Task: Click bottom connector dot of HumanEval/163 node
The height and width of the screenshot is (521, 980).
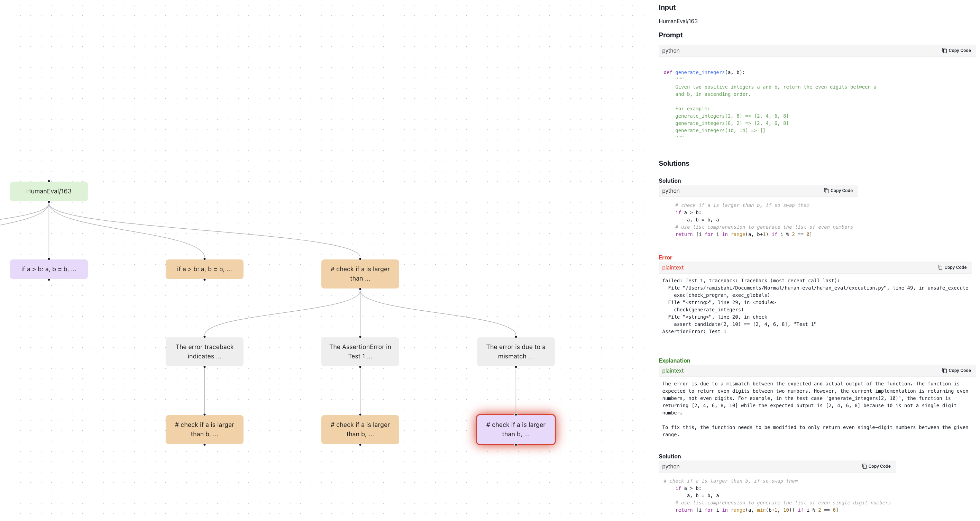Action: pyautogui.click(x=49, y=202)
